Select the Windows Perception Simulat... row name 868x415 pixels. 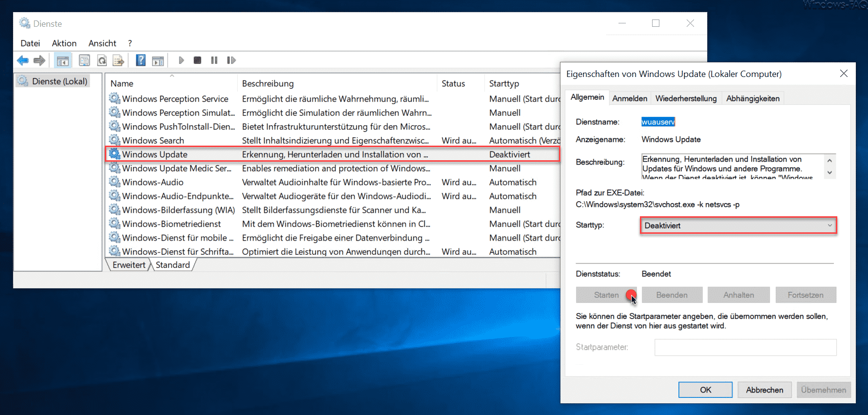click(x=178, y=113)
